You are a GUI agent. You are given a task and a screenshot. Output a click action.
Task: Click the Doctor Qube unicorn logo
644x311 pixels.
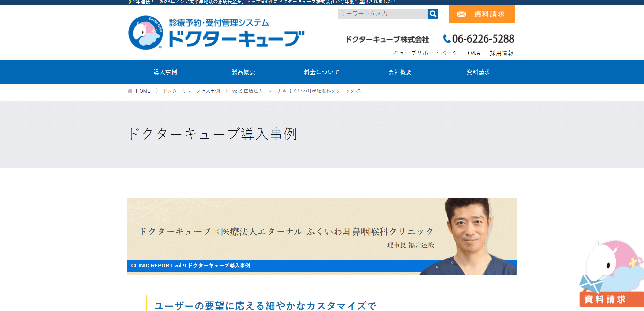pos(146,33)
